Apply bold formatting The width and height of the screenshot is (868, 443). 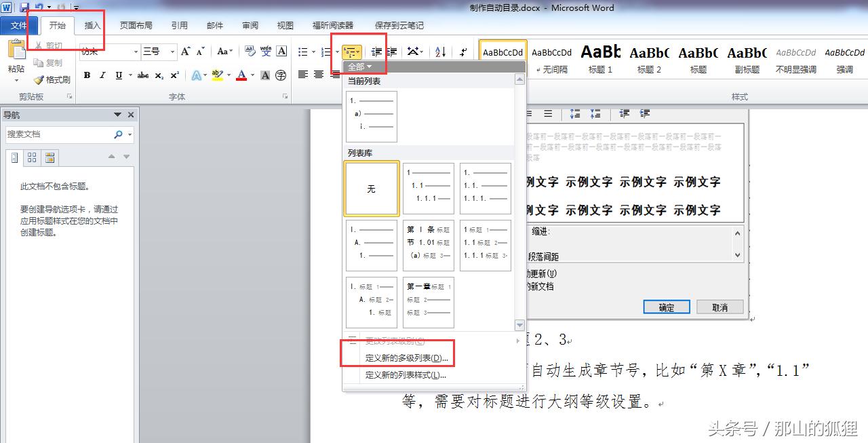[x=87, y=75]
